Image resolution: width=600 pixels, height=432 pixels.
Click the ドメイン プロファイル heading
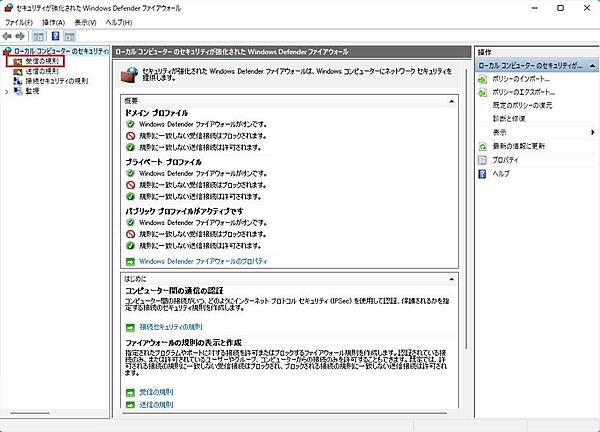tap(157, 113)
